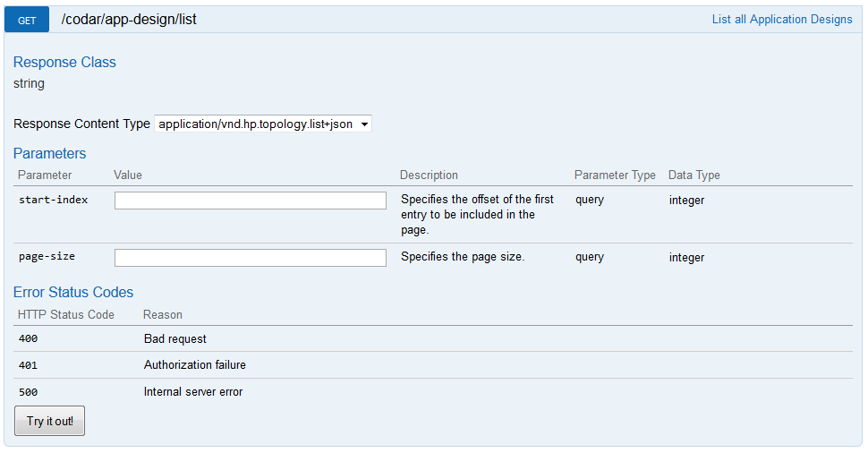
Task: Click the Try it out! button
Action: 49,421
